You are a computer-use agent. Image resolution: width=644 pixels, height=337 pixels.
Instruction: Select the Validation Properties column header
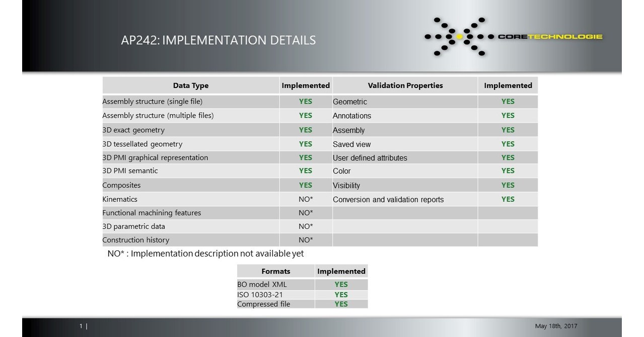(405, 85)
